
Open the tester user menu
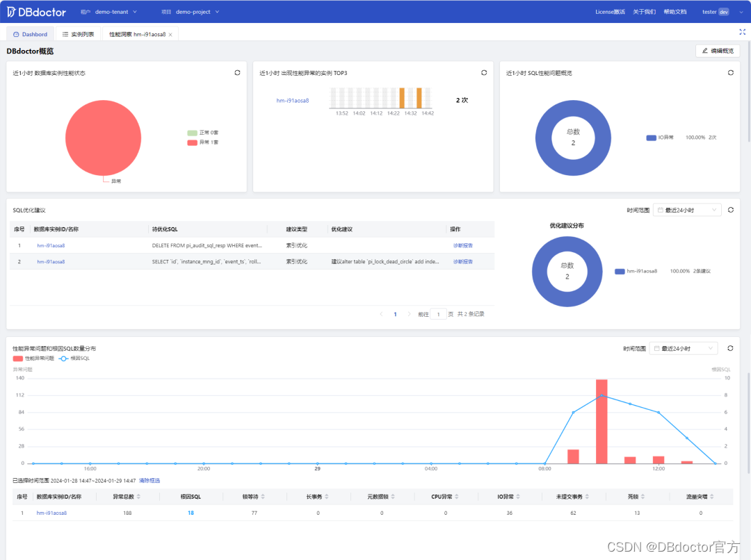(x=722, y=12)
